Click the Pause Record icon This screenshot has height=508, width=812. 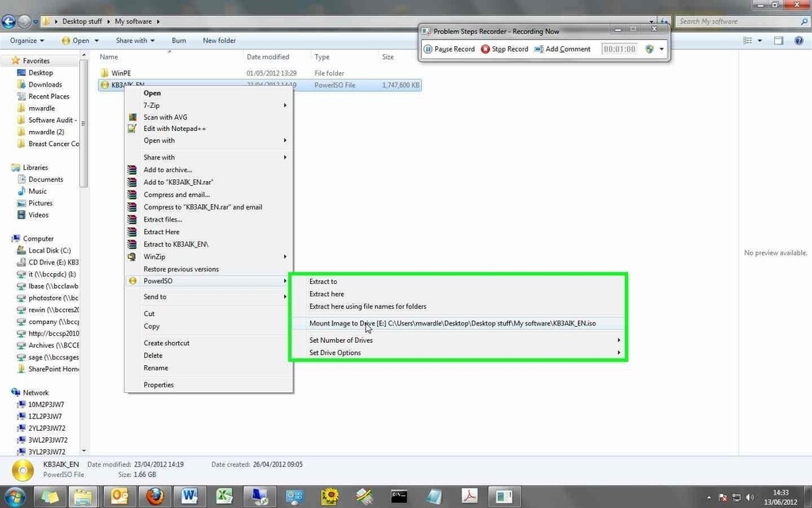(x=427, y=49)
